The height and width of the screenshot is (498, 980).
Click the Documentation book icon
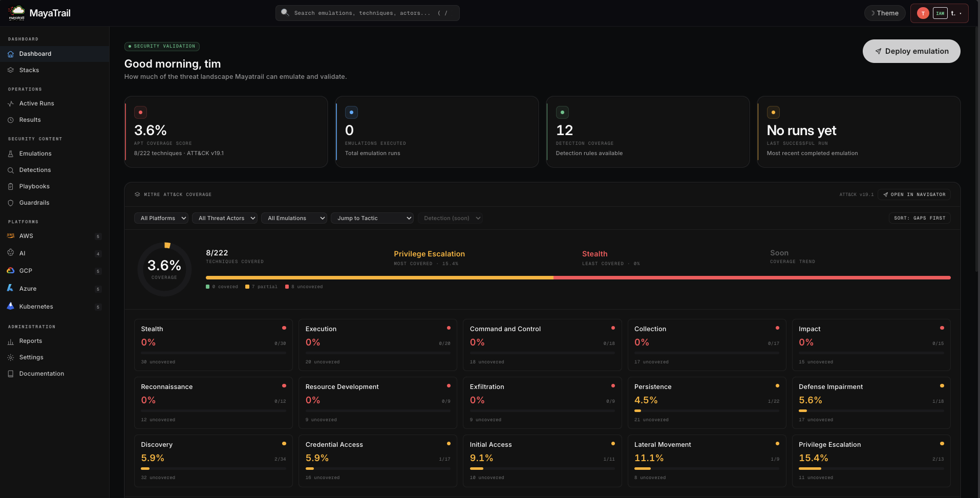(x=10, y=374)
